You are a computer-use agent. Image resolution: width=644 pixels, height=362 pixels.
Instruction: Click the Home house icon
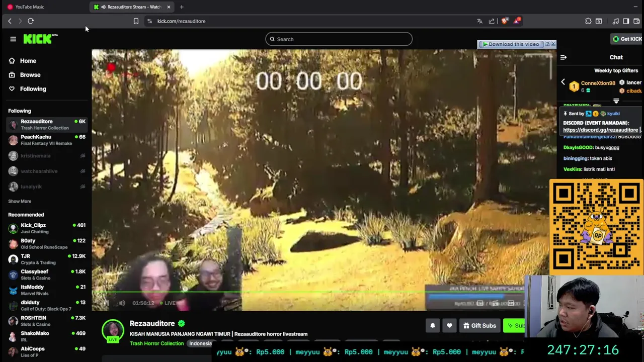12,61
